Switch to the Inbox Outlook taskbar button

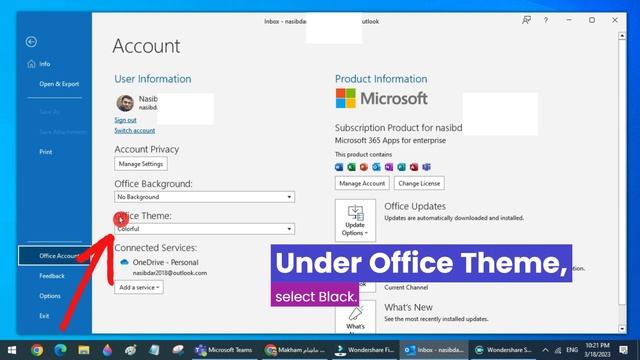pyautogui.click(x=434, y=350)
